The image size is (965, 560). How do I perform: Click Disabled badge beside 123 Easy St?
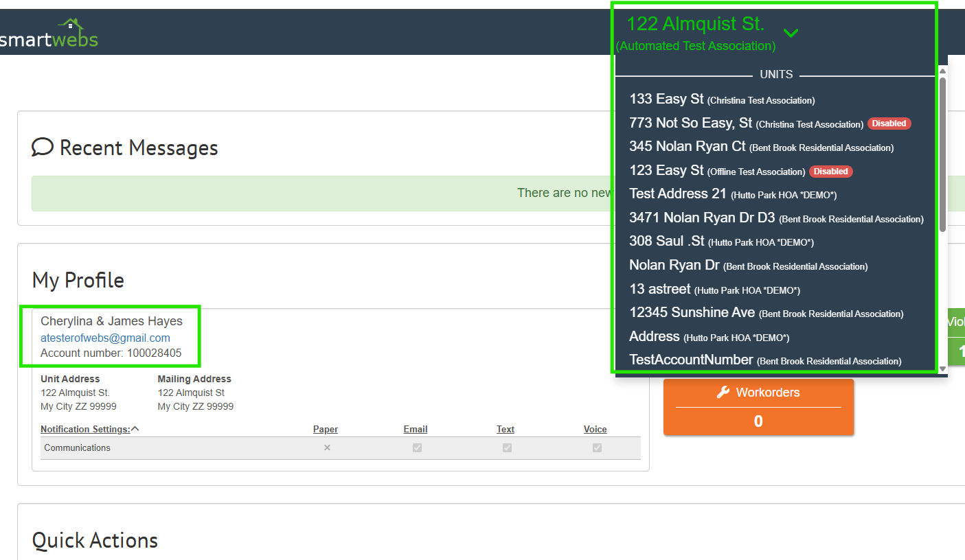[830, 171]
